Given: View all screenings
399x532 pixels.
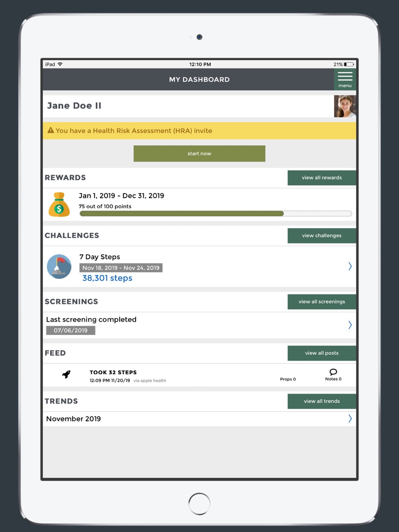Looking at the screenshot, I should (322, 302).
